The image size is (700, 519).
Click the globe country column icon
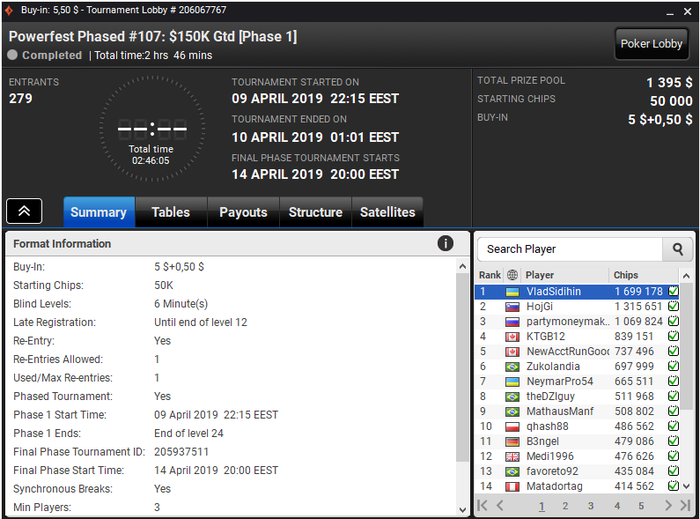512,275
